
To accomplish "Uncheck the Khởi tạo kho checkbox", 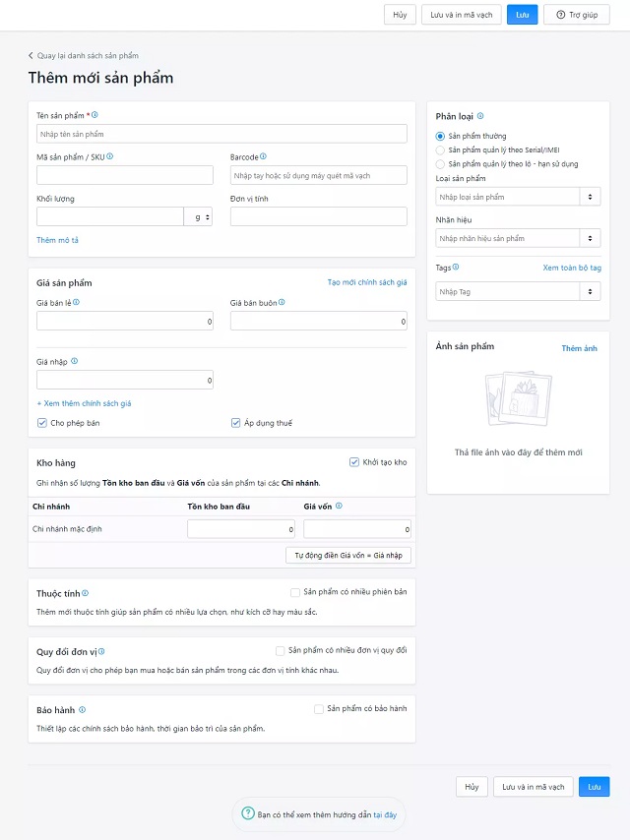I will point(354,462).
